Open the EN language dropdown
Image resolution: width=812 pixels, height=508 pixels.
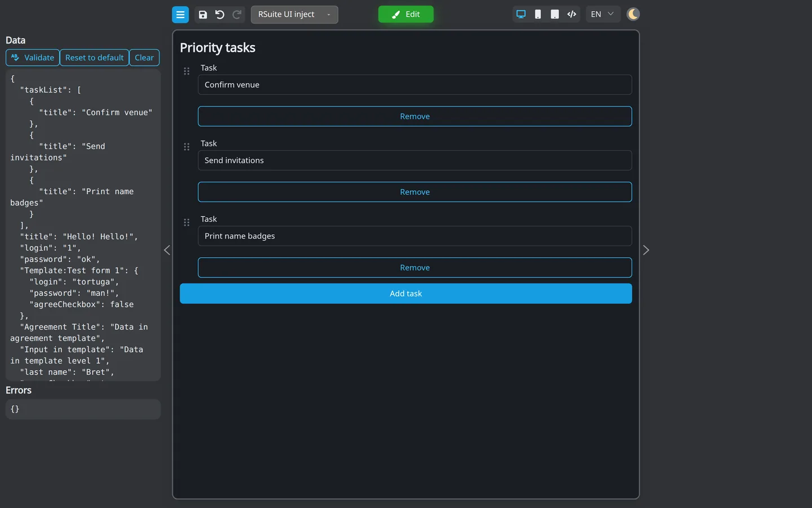[602, 14]
